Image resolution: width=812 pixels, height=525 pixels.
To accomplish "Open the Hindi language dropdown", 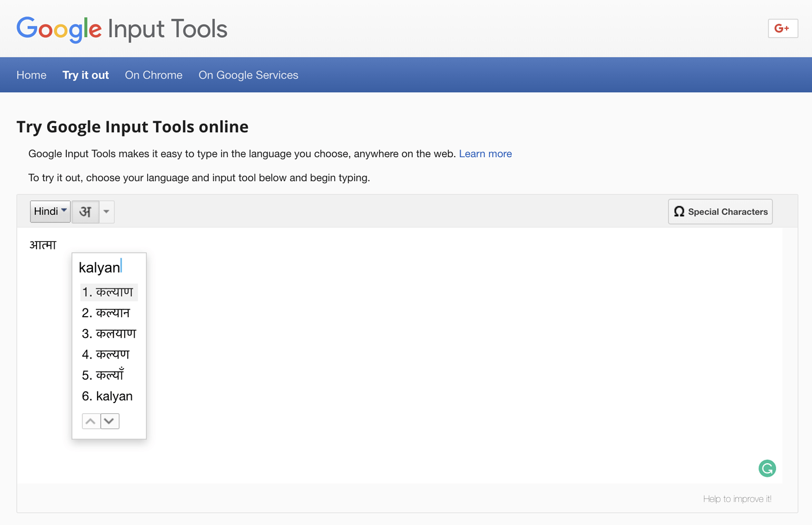I will coord(50,211).
